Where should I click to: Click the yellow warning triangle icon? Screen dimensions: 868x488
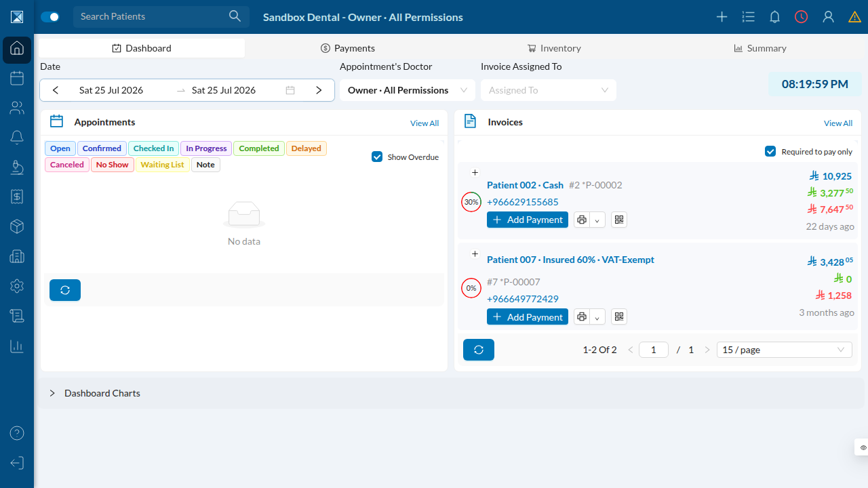pyautogui.click(x=854, y=17)
